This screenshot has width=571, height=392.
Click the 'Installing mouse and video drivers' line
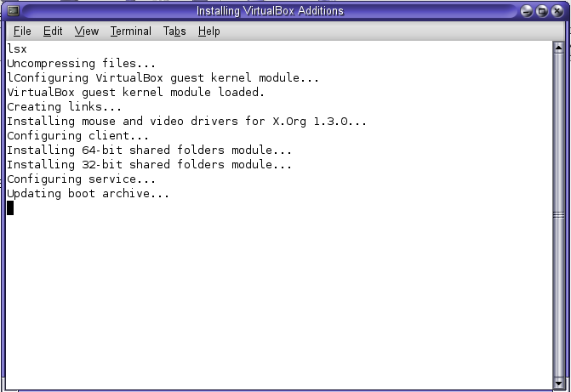(186, 122)
